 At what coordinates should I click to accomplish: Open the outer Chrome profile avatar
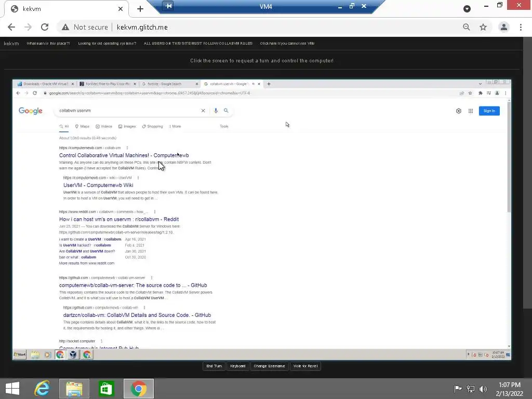tap(504, 27)
